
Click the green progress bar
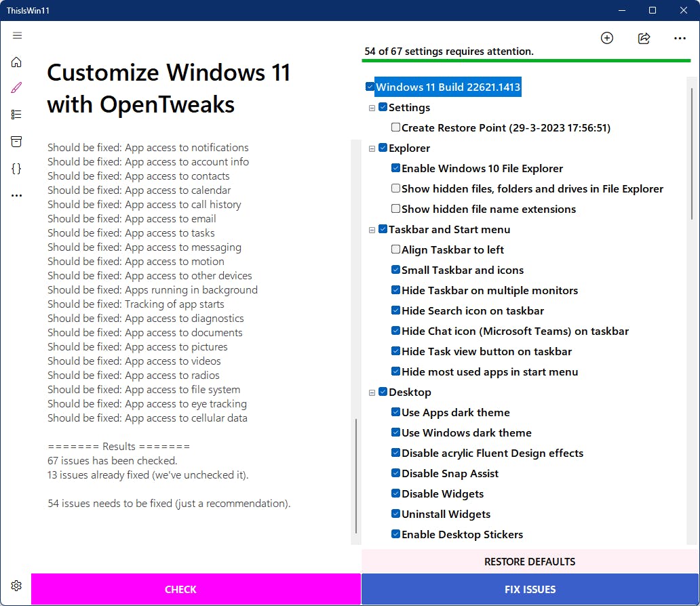[526, 61]
